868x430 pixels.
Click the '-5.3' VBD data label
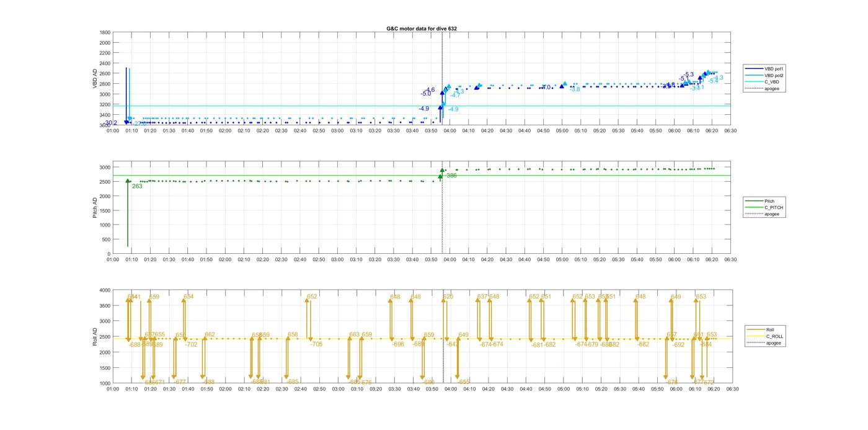[689, 75]
